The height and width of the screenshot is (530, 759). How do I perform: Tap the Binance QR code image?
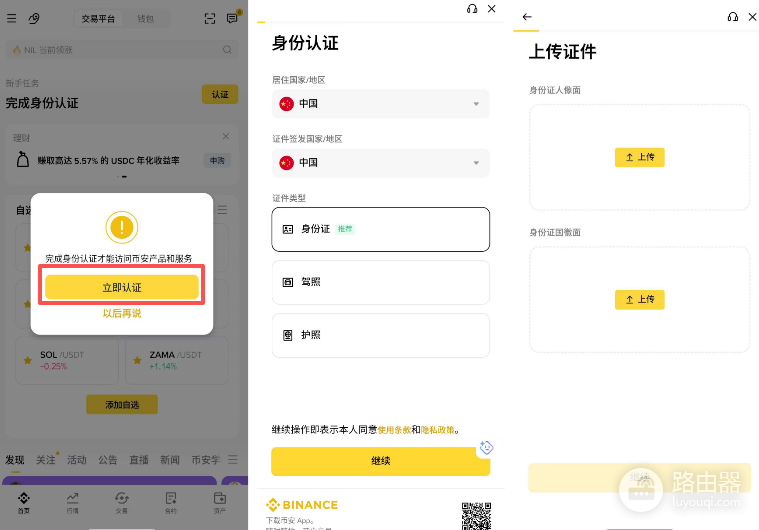click(x=476, y=516)
